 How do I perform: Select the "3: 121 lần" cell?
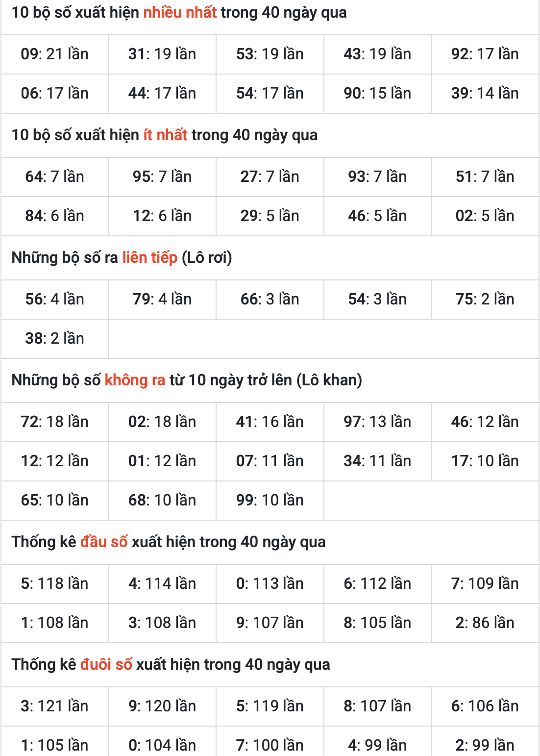point(54,706)
